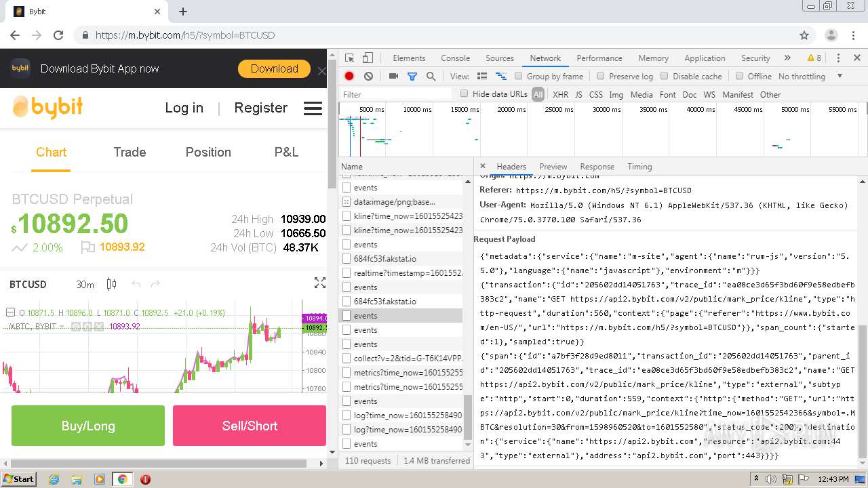Screen dimensions: 868x488
Task: Open the Security panel tab
Action: click(x=755, y=58)
